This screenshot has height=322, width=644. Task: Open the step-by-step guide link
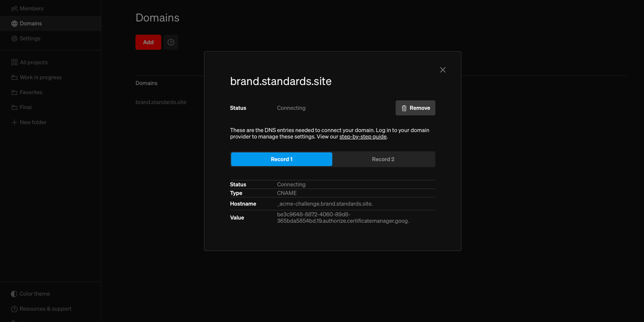click(x=363, y=137)
